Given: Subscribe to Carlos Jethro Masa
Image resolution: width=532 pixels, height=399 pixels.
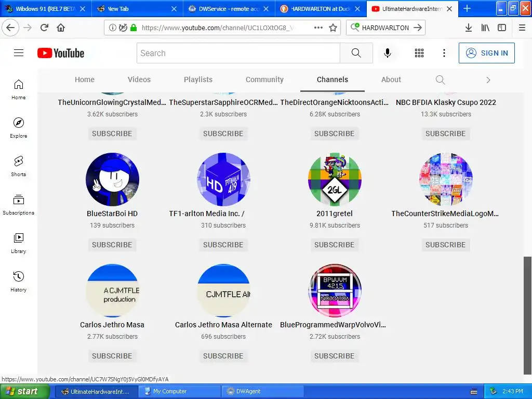Looking at the screenshot, I should click(x=112, y=356).
